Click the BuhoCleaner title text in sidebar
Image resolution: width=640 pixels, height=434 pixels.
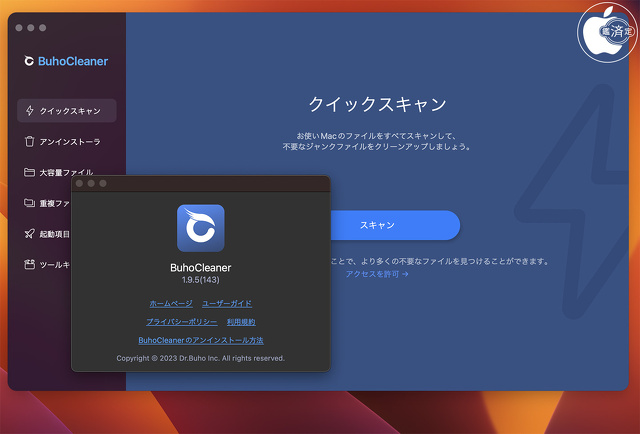click(73, 61)
